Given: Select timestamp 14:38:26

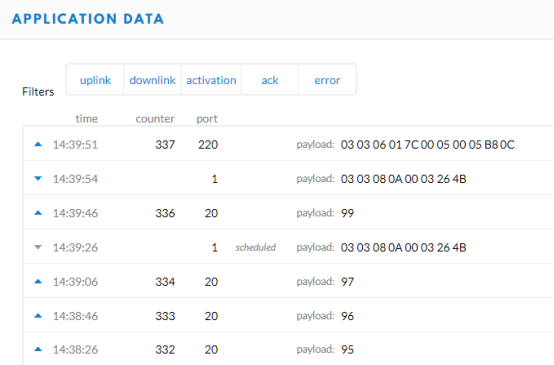Looking at the screenshot, I should point(75,350).
